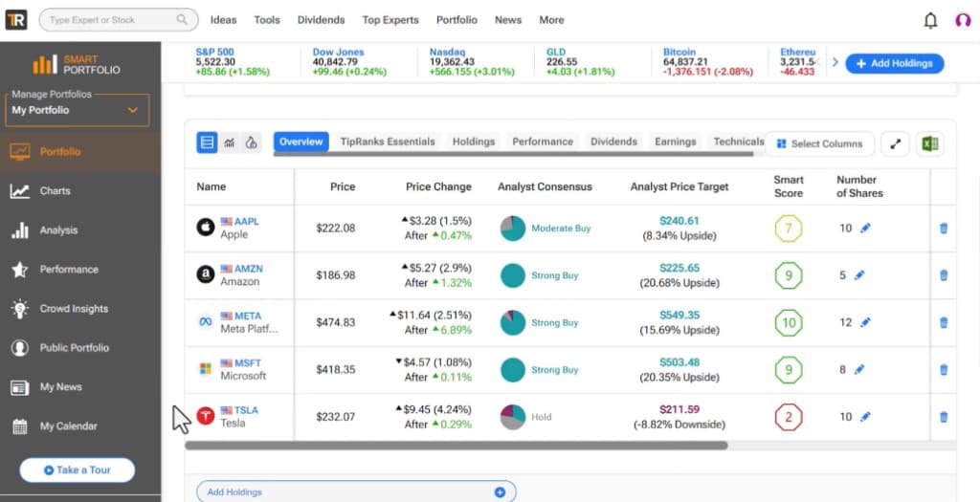This screenshot has width=980, height=502.
Task: Open the AAPL ticker link
Action: [246, 222]
